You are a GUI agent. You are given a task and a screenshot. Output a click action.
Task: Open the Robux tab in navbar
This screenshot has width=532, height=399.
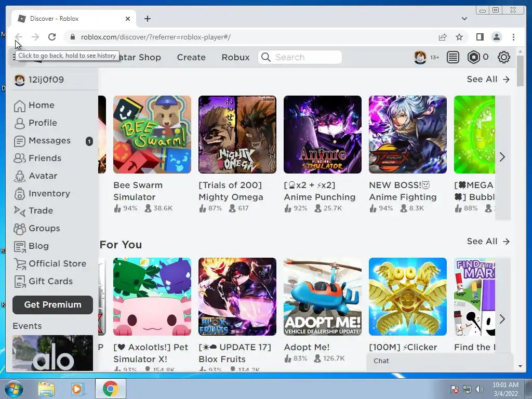(x=235, y=57)
